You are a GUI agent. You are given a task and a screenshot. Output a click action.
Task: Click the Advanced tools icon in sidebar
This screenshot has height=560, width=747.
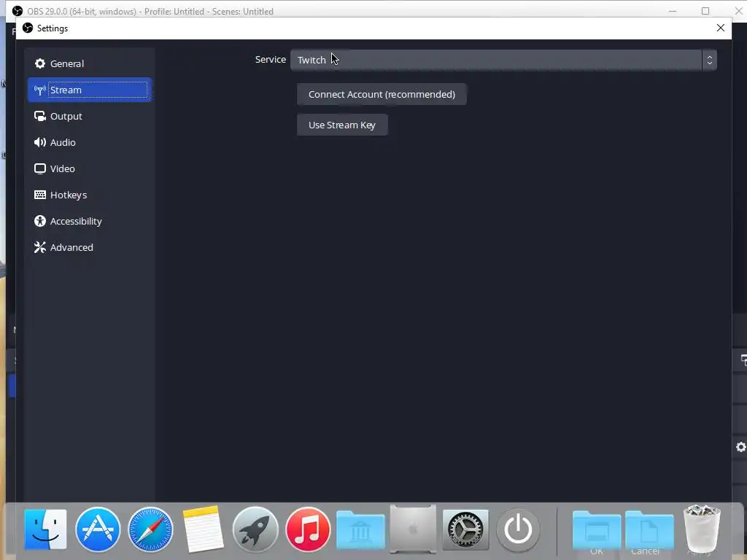pos(40,247)
